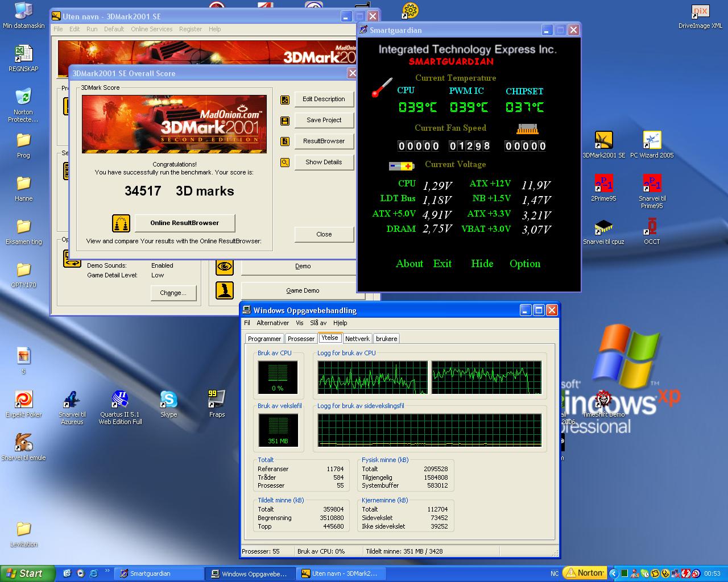Viewport: 728px width, 582px height.
Task: Click the Game Demo joystick icon
Action: coord(225,290)
